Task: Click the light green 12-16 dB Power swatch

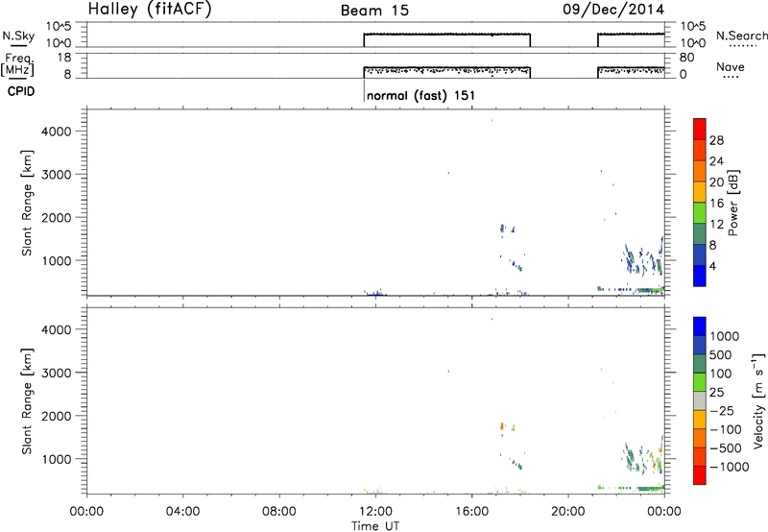Action: click(700, 212)
